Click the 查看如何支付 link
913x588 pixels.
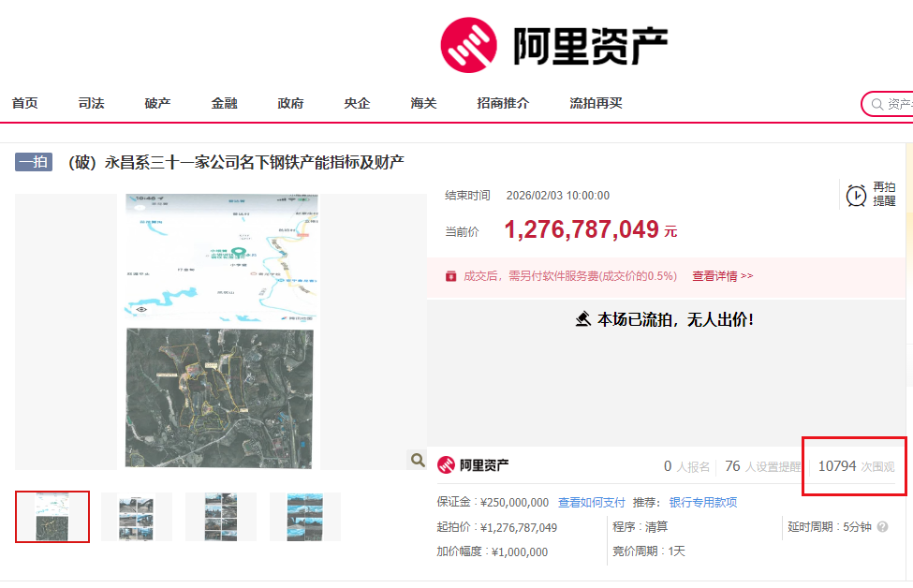[x=591, y=503]
